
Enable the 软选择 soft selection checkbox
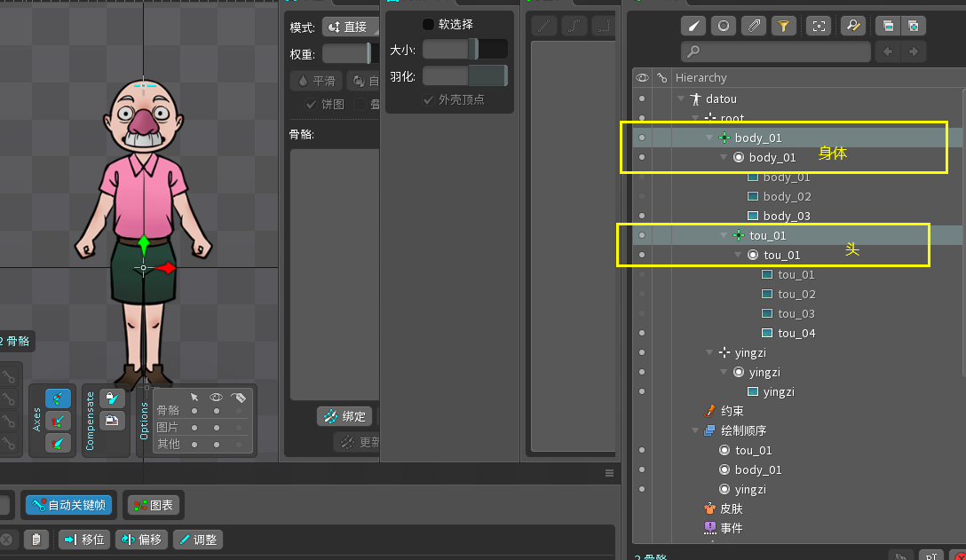tap(428, 25)
